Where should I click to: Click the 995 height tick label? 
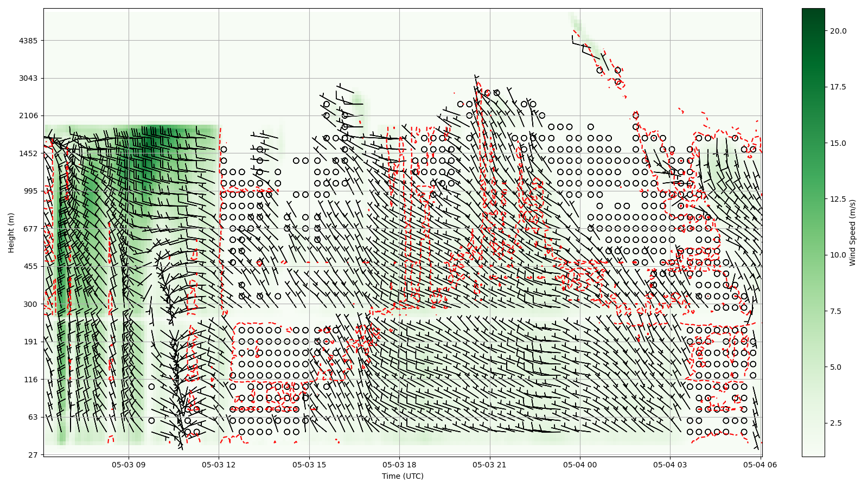click(x=30, y=191)
